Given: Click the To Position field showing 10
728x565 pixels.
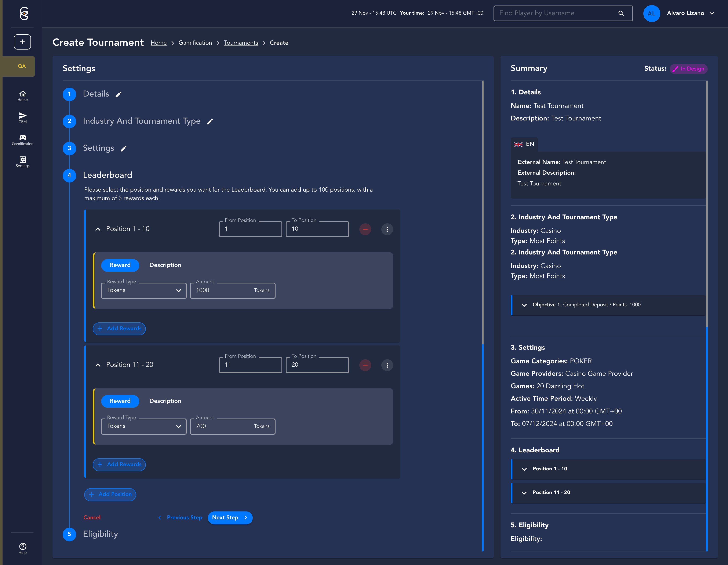Looking at the screenshot, I should click(317, 229).
